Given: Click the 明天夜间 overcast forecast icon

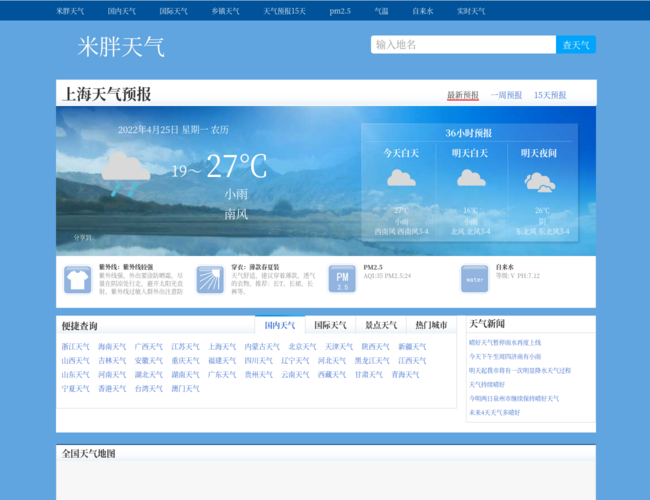Looking at the screenshot, I should (540, 183).
